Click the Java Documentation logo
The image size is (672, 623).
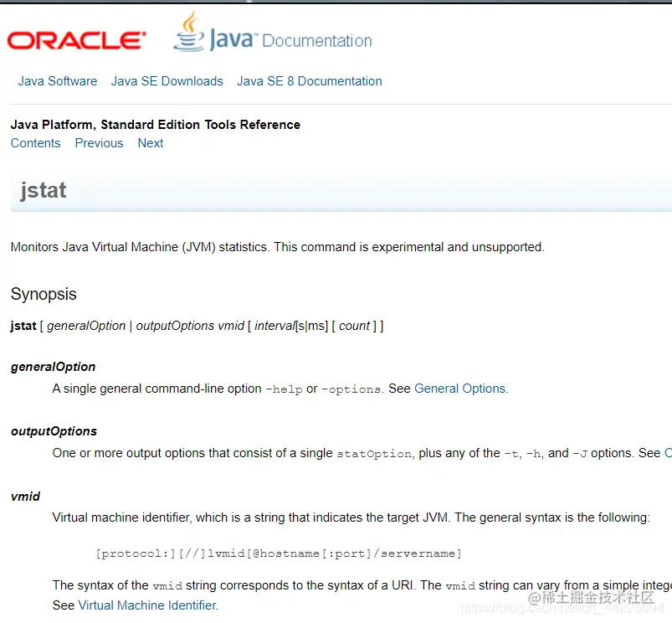[273, 33]
